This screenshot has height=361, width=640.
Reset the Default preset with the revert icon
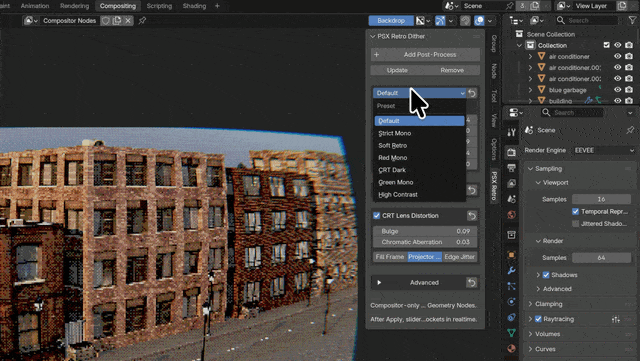coord(472,93)
